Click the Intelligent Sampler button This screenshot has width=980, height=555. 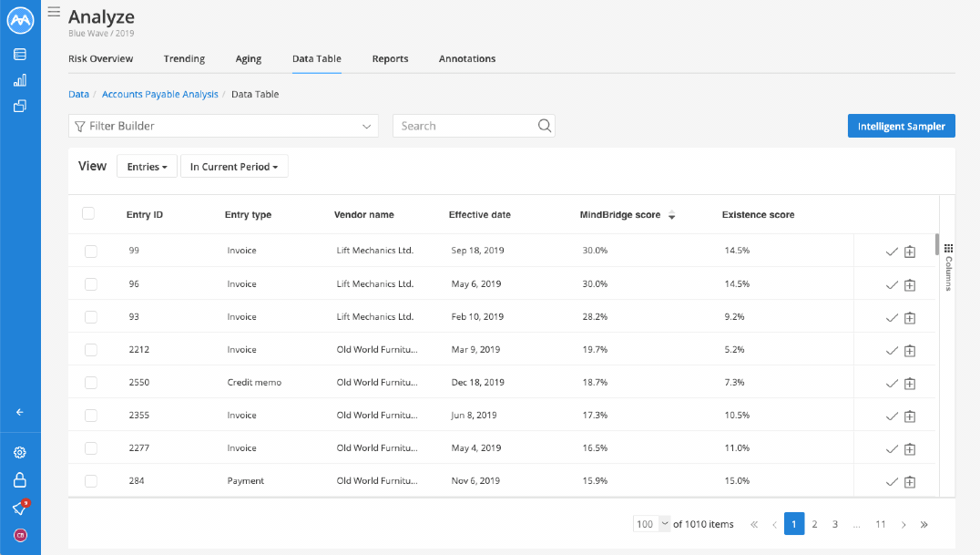click(x=901, y=126)
